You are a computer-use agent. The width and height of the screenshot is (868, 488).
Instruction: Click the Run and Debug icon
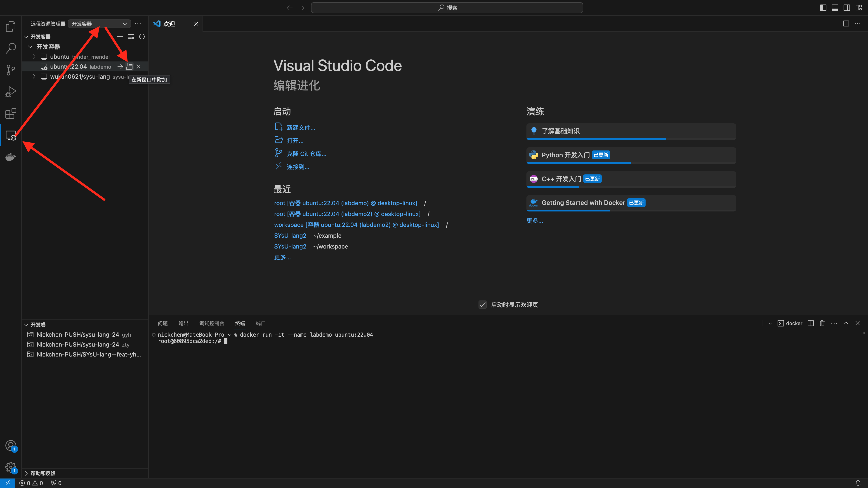(x=11, y=91)
